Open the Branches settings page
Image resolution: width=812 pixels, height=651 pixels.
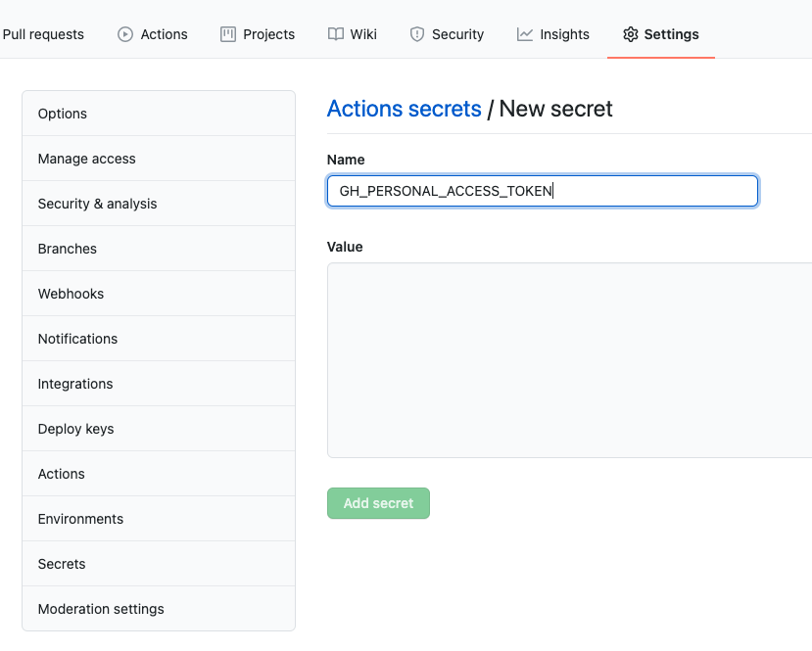click(68, 249)
